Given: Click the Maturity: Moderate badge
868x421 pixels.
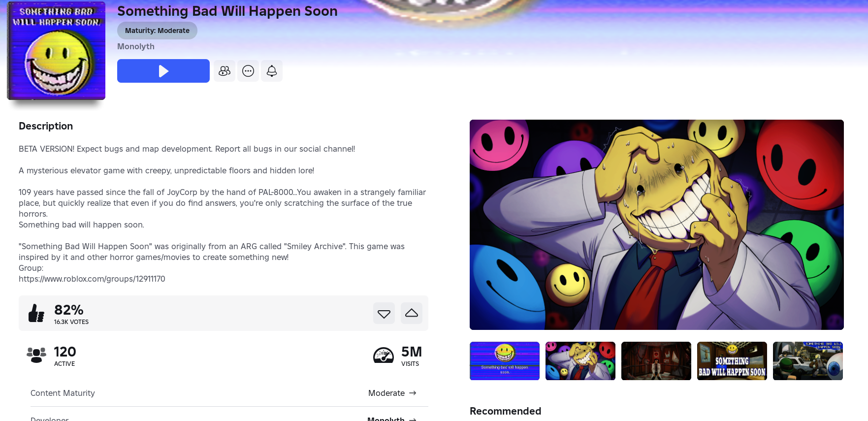Looking at the screenshot, I should click(157, 31).
